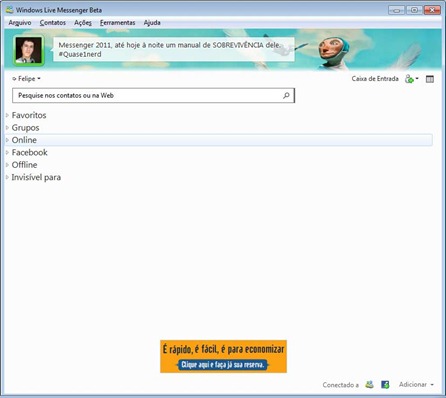Click the contact list layout icon

(430, 79)
